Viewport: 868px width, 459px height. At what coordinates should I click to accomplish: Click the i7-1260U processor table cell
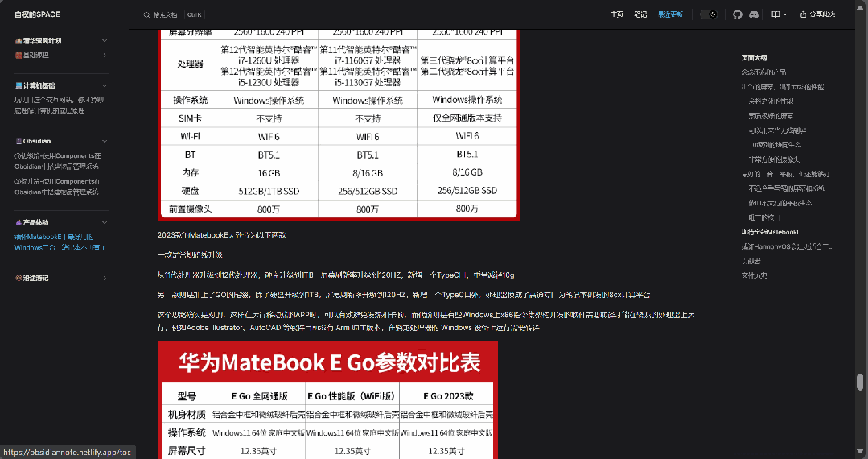point(269,65)
